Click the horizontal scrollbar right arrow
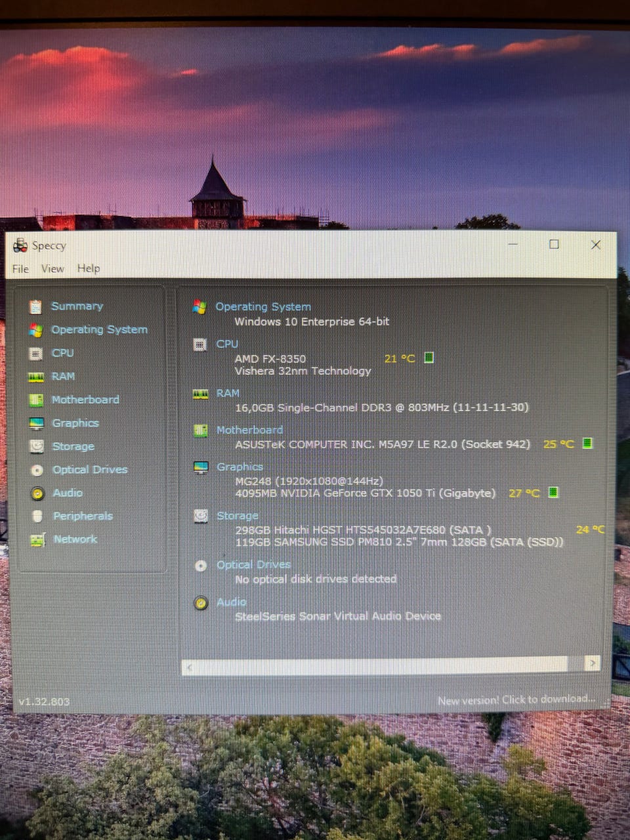630x840 pixels. pyautogui.click(x=592, y=663)
